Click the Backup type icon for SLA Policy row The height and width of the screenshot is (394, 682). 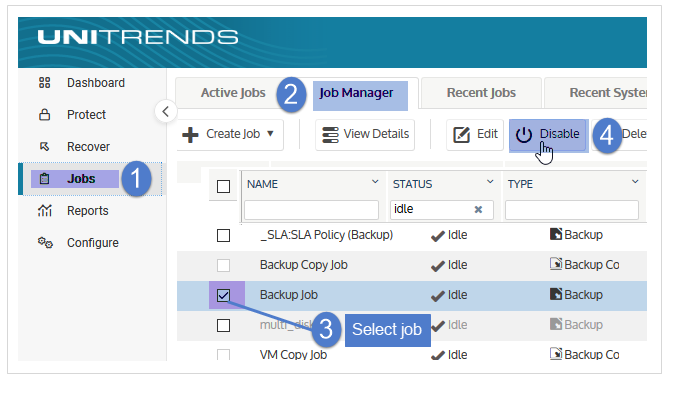click(555, 234)
